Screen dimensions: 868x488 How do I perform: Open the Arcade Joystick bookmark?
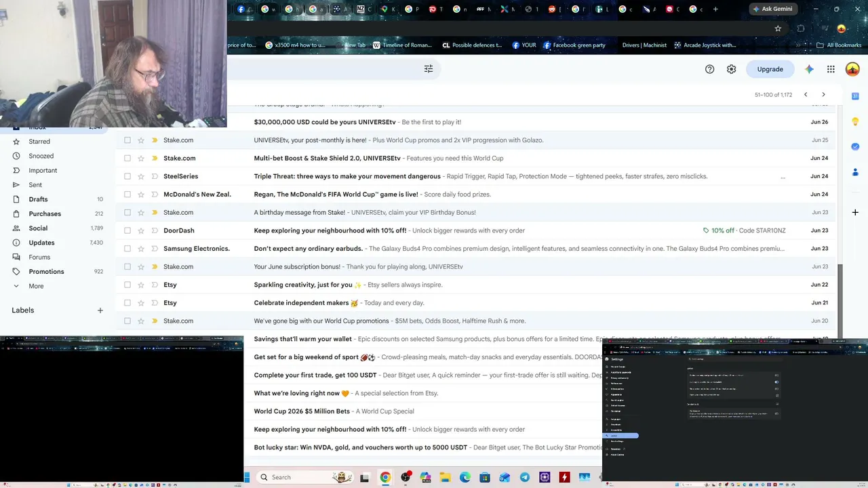[705, 45]
